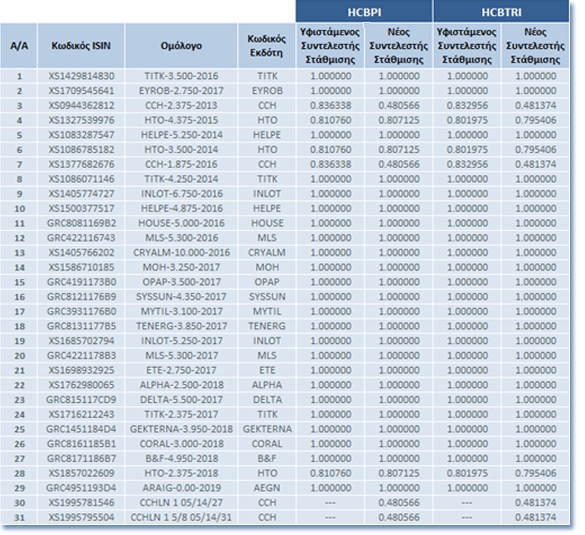Select ISIN cell XS1429814830
The width and height of the screenshot is (585, 535).
[x=81, y=76]
